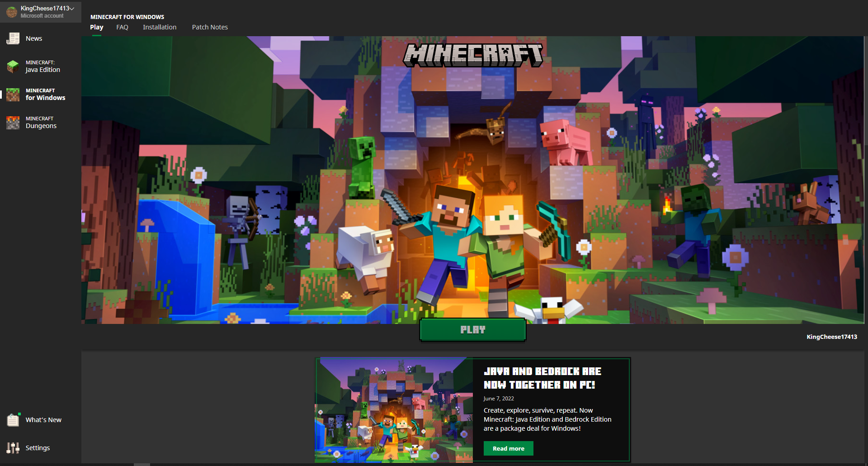Click the Settings label in sidebar
Screen dimensions: 868x466
[38, 448]
